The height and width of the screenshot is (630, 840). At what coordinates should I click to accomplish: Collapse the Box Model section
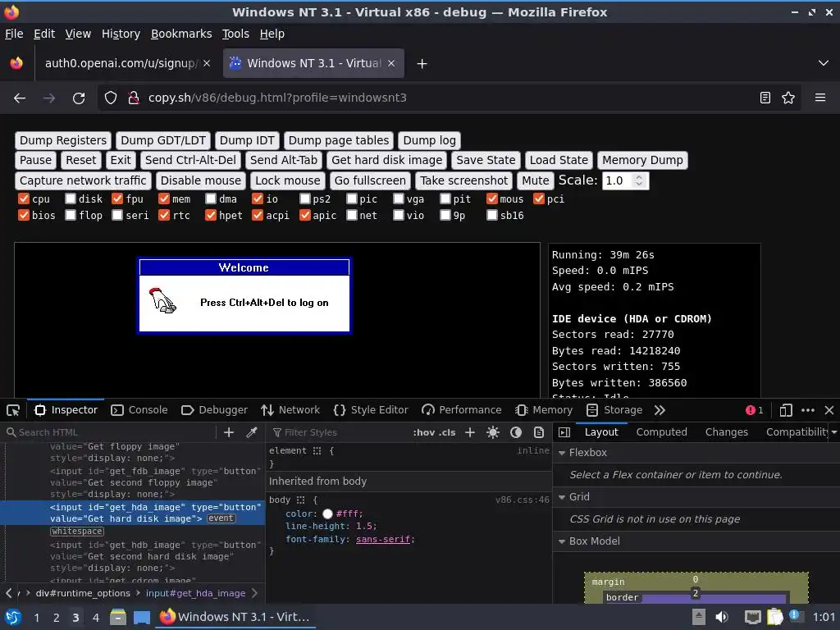562,541
